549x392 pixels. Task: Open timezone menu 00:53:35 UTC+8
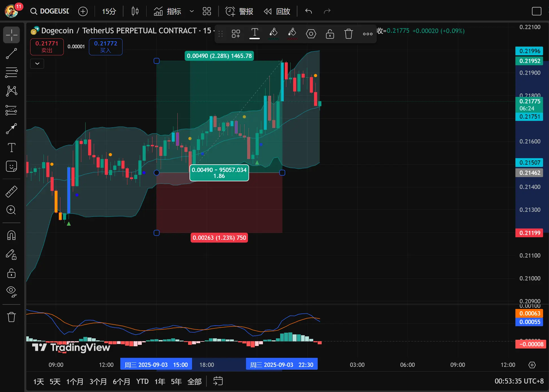pos(519,381)
